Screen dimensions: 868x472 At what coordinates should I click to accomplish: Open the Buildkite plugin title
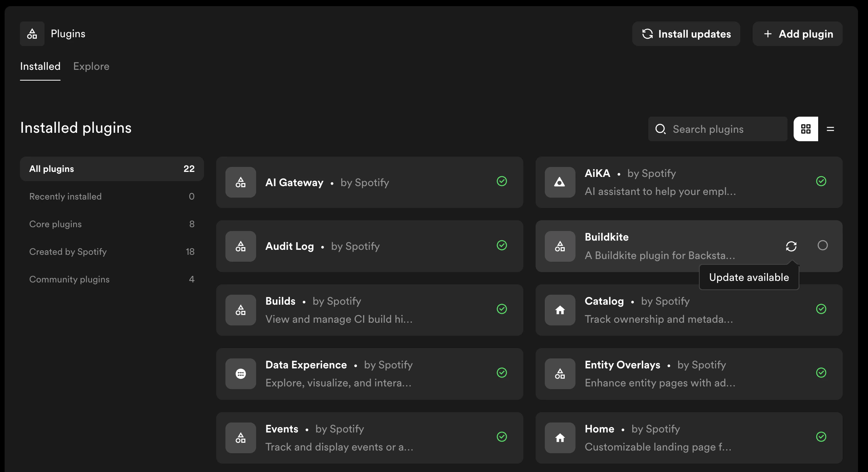pyautogui.click(x=607, y=237)
